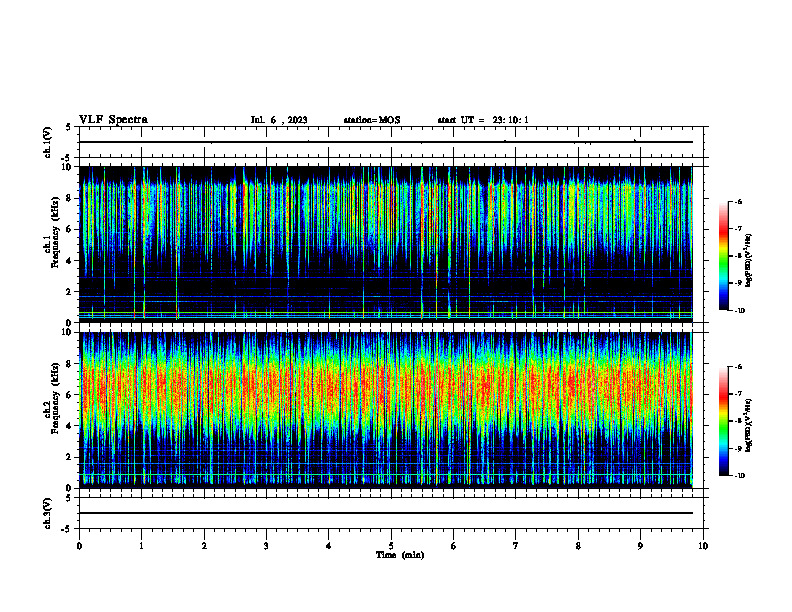The width and height of the screenshot is (792, 612).
Task: Click time axis tick label "5"
Action: (x=391, y=546)
